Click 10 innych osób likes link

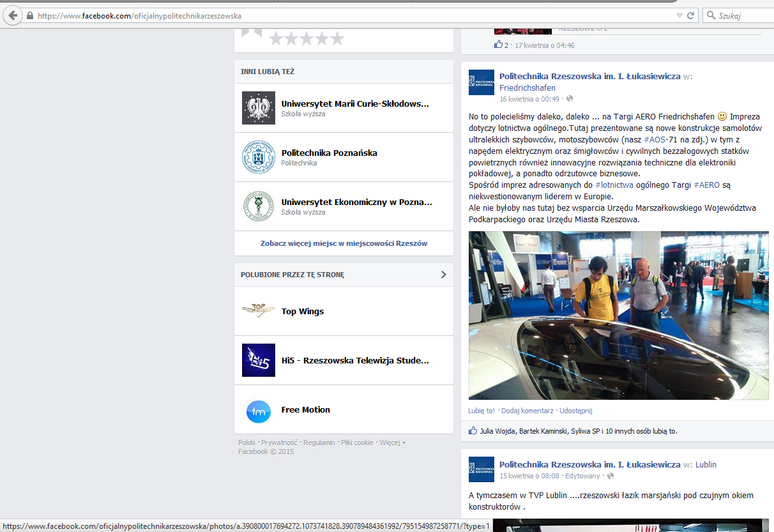pos(630,431)
